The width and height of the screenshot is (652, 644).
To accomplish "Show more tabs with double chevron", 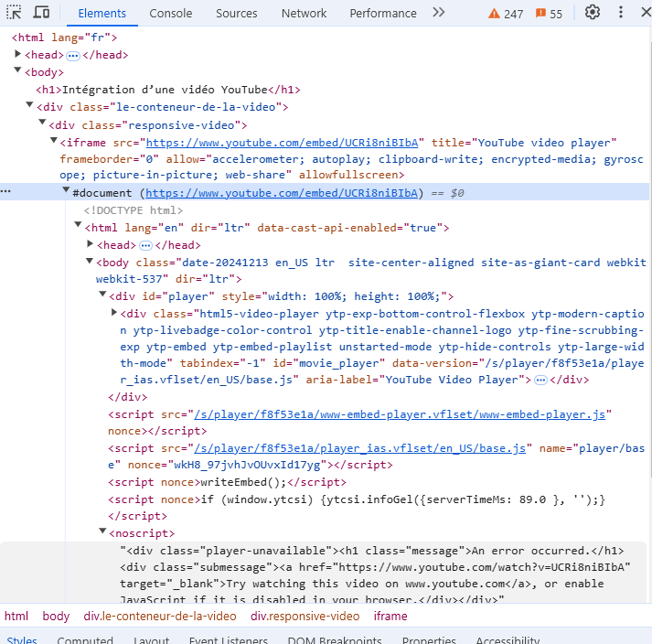I will [439, 13].
